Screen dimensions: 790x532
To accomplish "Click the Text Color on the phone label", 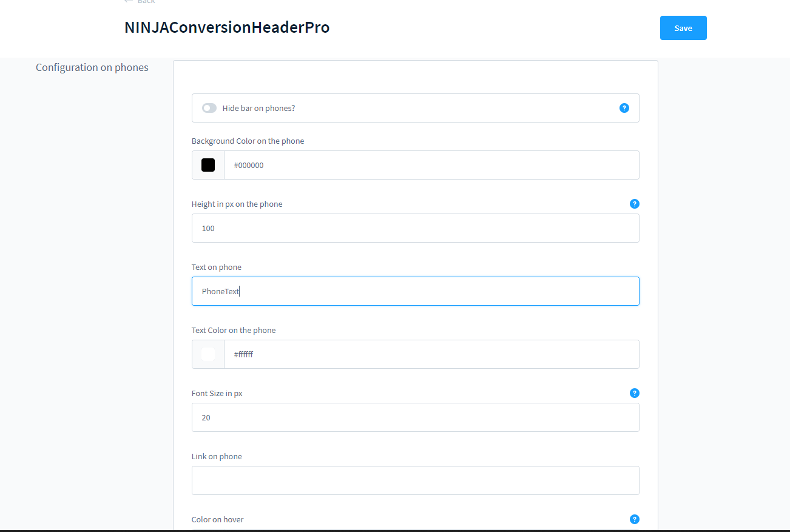I will point(234,330).
